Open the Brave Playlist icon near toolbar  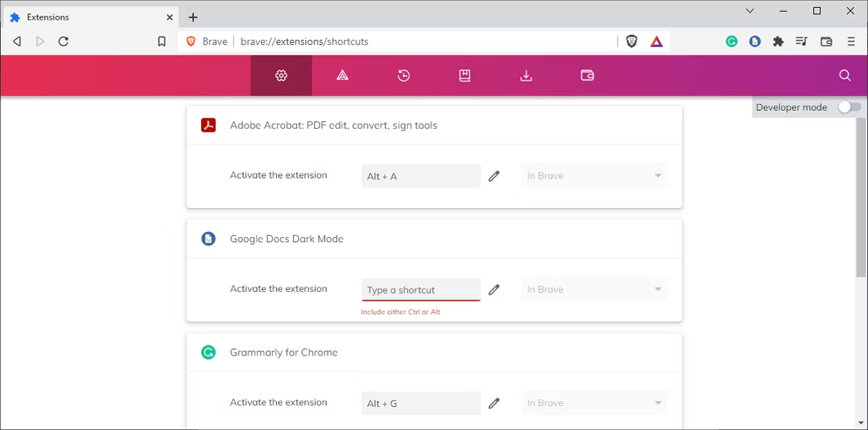[x=801, y=41]
